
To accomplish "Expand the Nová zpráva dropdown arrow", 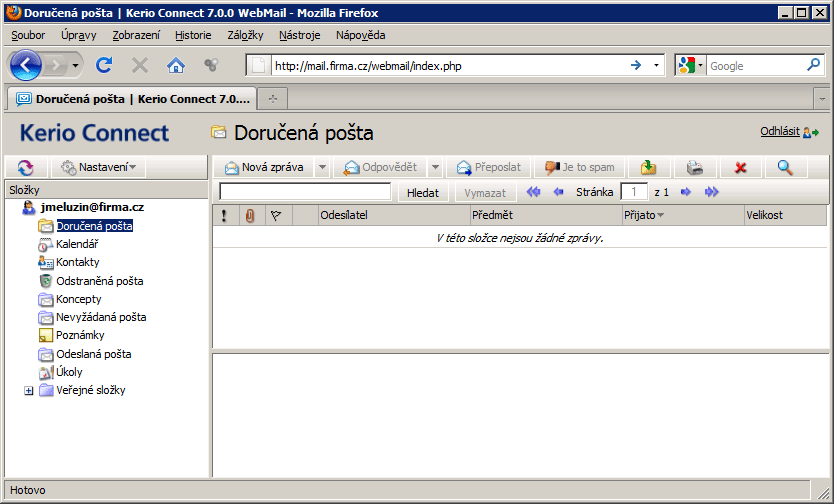I will [322, 167].
